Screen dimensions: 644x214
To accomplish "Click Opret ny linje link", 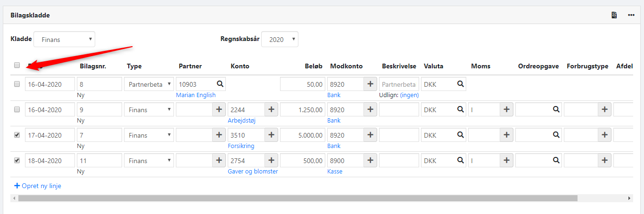I will point(38,186).
